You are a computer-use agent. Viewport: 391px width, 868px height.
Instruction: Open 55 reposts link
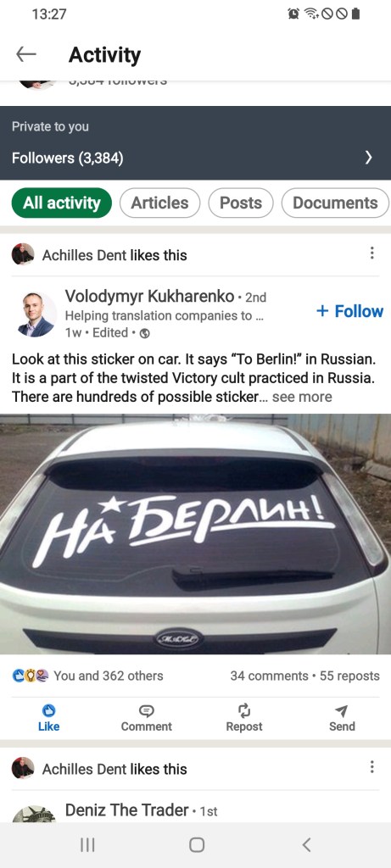point(350,676)
